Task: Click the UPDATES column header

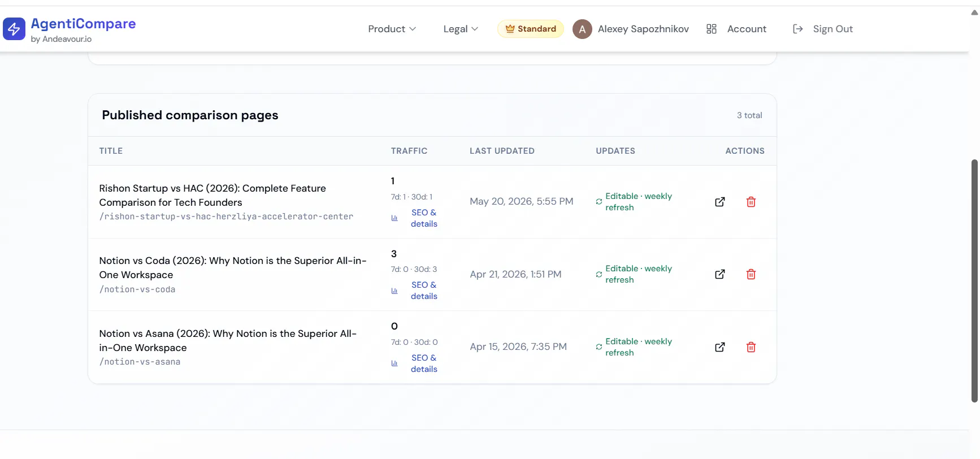Action: (x=615, y=151)
